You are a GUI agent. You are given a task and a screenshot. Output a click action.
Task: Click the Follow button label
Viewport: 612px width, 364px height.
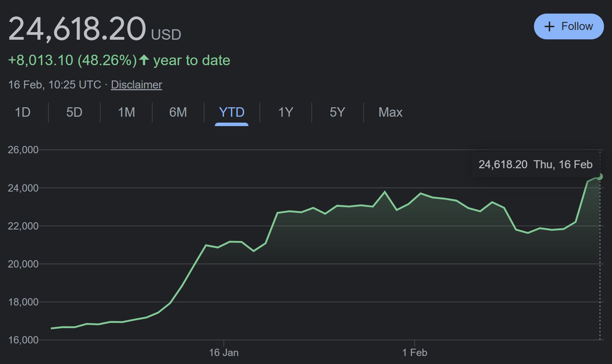coord(577,26)
